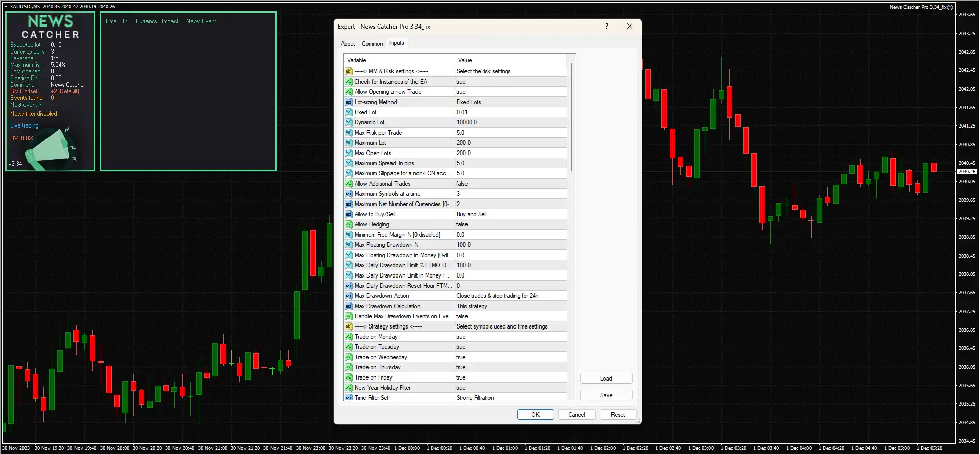
Task: Click the icon beside Trade on Monday
Action: click(x=349, y=337)
